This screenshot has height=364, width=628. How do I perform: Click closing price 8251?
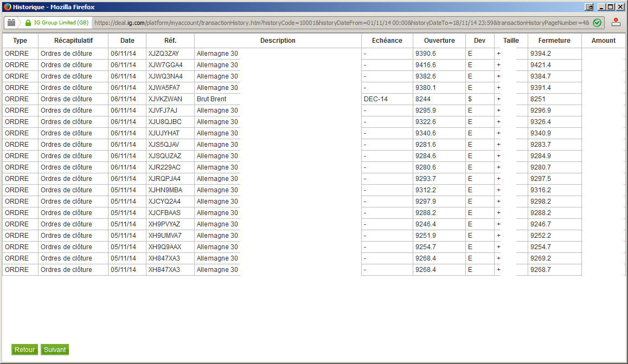point(538,99)
